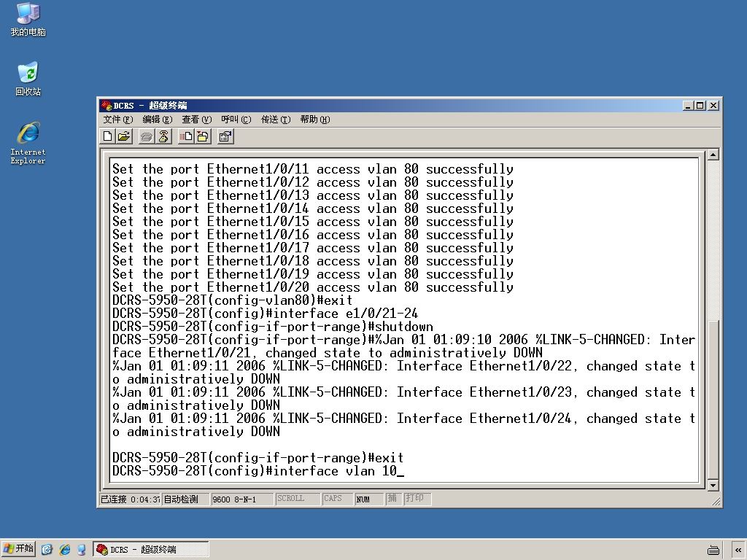The height and width of the screenshot is (560, 747).
Task: Click the Ethernet1/0/20 success line
Action: [x=313, y=287]
